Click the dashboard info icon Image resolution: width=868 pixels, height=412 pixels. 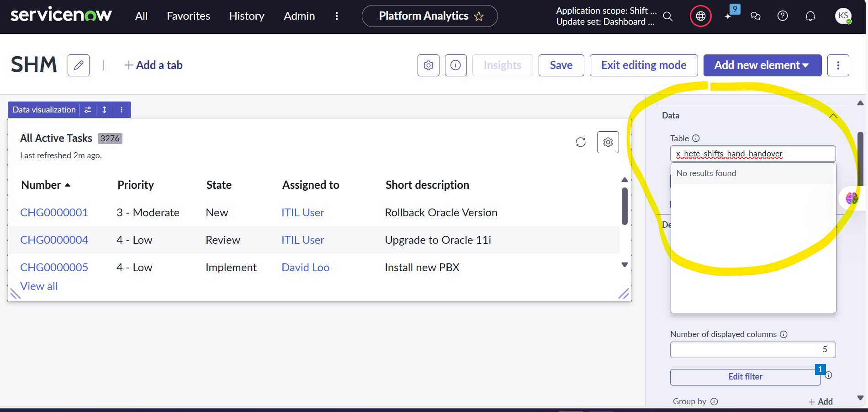click(x=455, y=65)
